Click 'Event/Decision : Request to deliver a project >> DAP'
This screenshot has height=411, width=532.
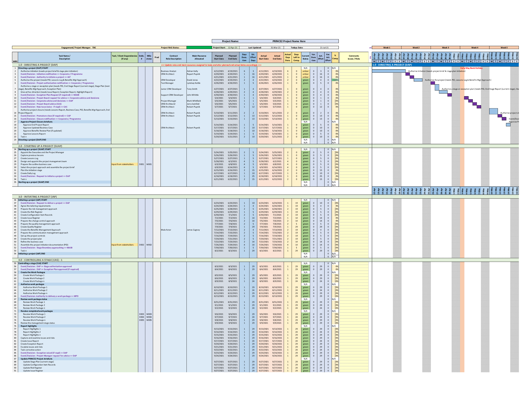45,203
